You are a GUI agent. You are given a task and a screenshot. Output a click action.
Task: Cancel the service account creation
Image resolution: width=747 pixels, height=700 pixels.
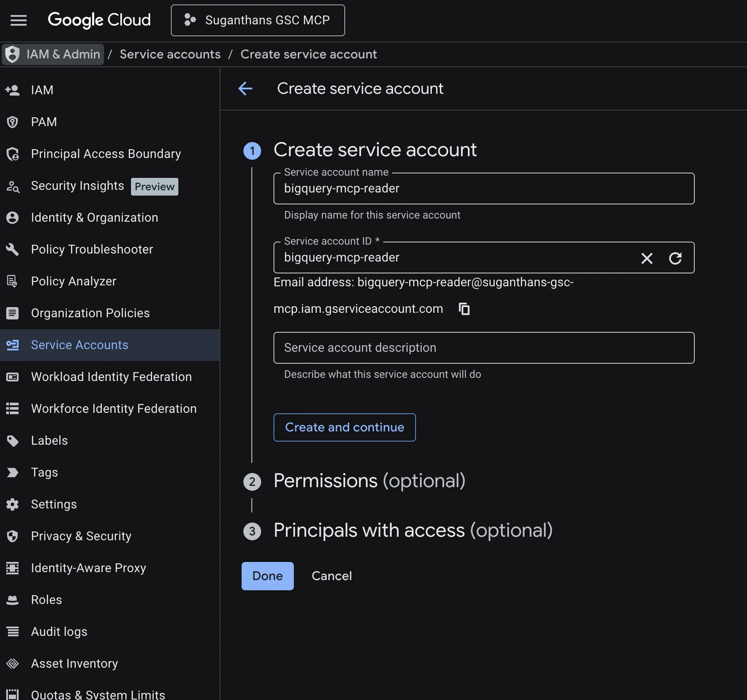click(331, 576)
